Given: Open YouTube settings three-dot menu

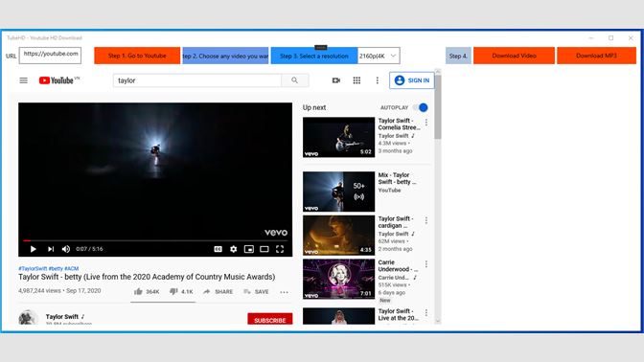Looking at the screenshot, I should point(377,80).
